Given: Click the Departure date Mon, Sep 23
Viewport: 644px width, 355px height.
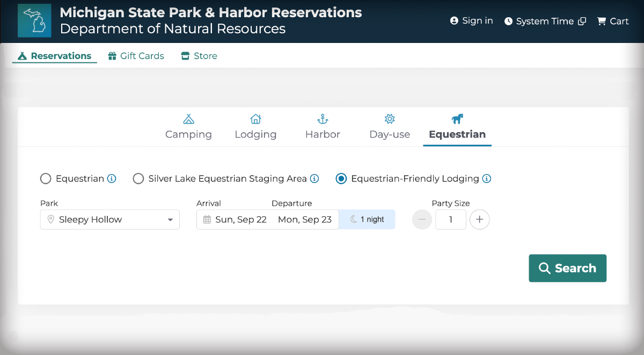Looking at the screenshot, I should (x=305, y=220).
